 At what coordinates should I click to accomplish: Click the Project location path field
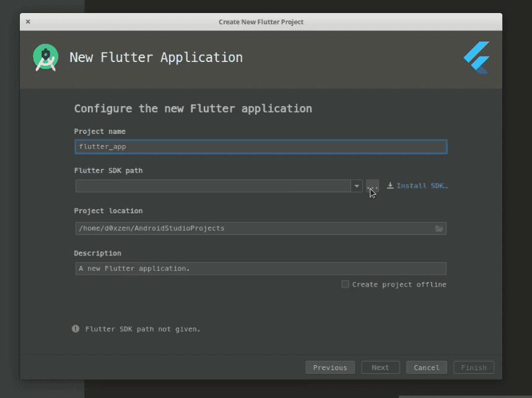coord(261,228)
